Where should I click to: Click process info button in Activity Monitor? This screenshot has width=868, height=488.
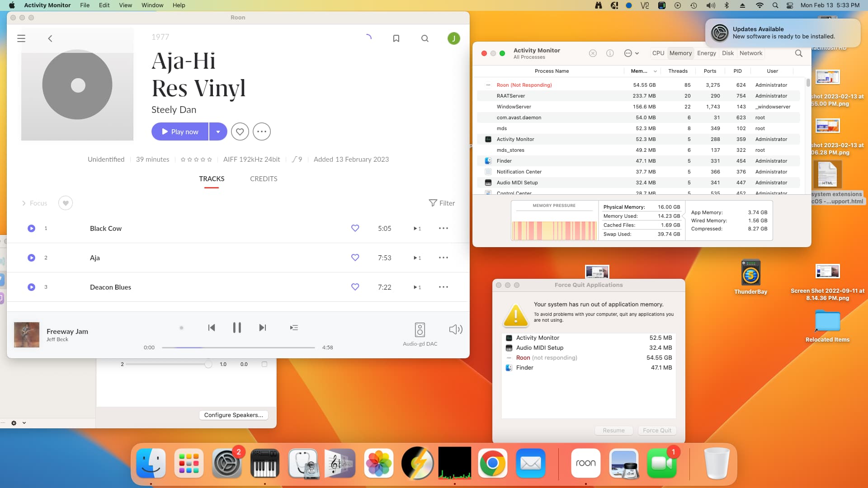pos(610,53)
